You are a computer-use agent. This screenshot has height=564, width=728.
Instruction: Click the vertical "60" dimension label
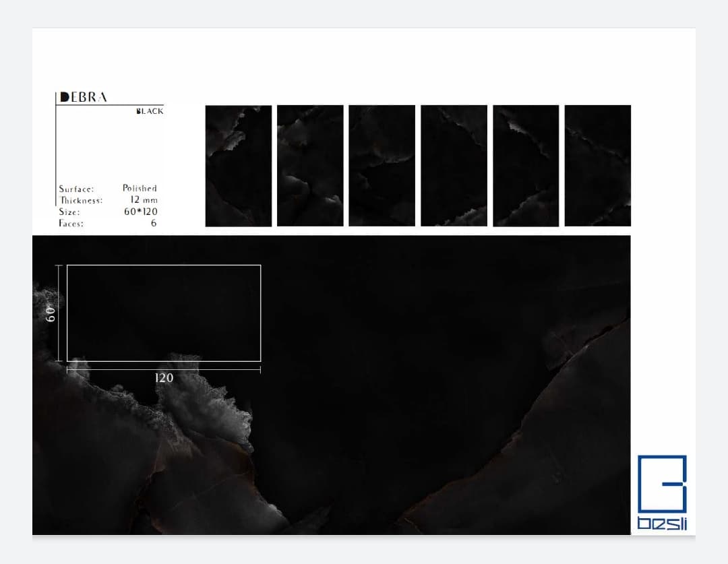[x=51, y=314]
